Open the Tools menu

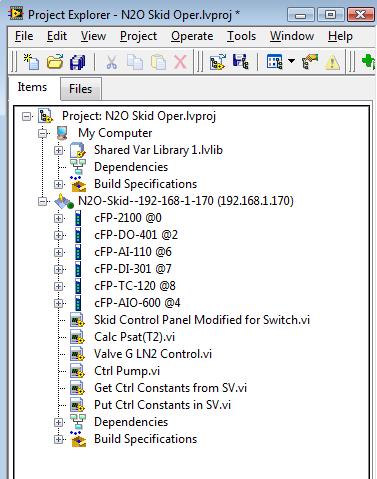pos(241,36)
